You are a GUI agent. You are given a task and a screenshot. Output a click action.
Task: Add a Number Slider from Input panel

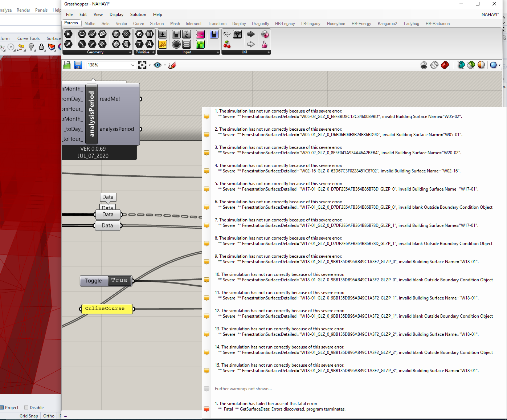click(x=163, y=34)
